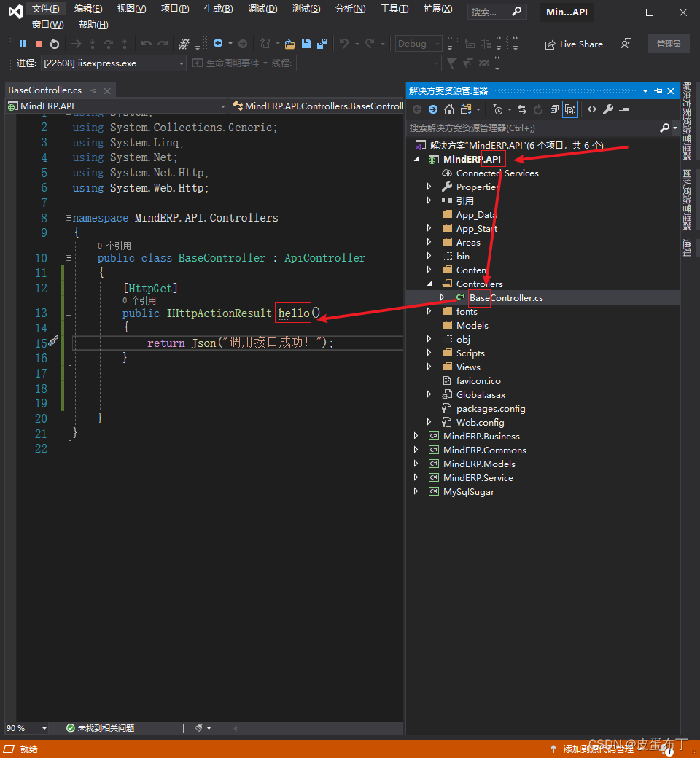Open the 调试(D) menu
700x758 pixels.
pyautogui.click(x=262, y=9)
